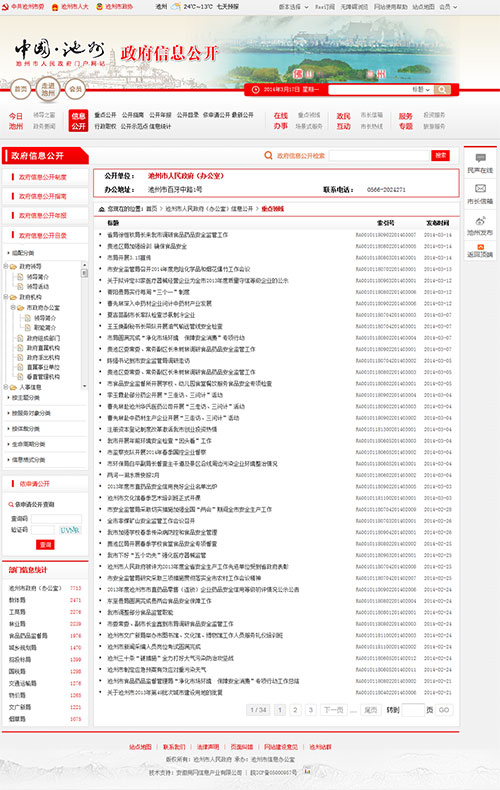This screenshot has height=790, width=500.
Task: Open the 信息统计 sub-nav link
Action: point(159,126)
